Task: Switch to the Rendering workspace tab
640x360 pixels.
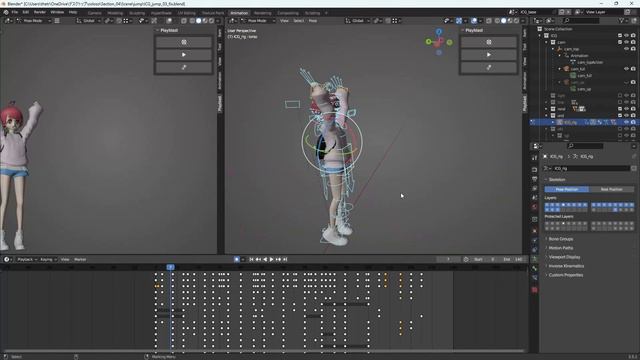Action: point(262,13)
